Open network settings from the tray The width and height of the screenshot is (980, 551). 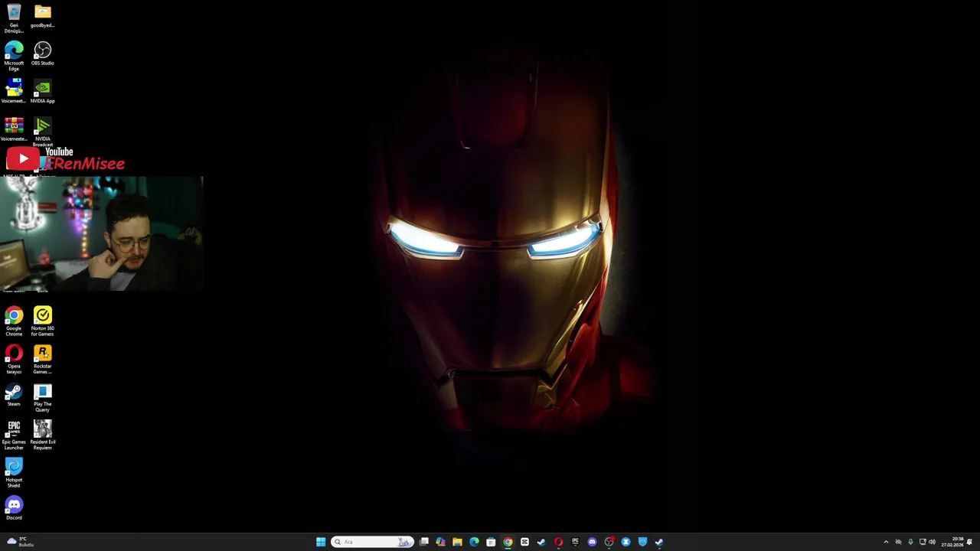tap(923, 542)
